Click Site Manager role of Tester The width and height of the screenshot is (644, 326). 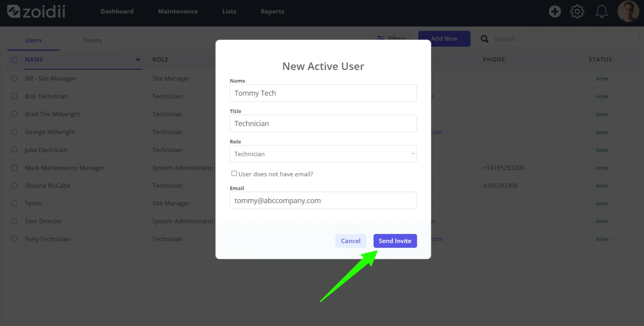pos(171,204)
